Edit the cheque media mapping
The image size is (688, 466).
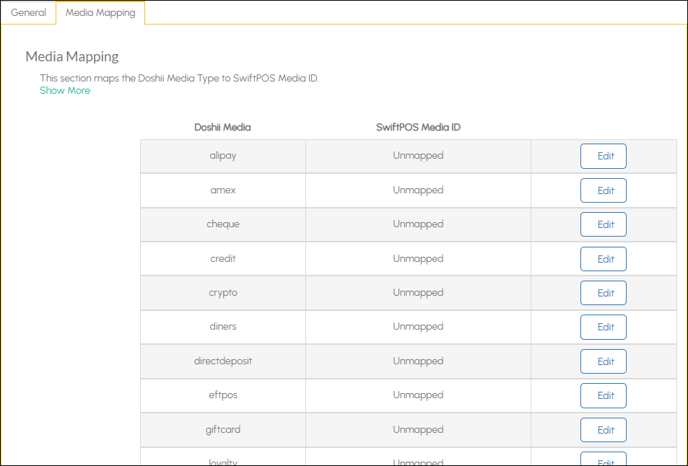pos(603,224)
